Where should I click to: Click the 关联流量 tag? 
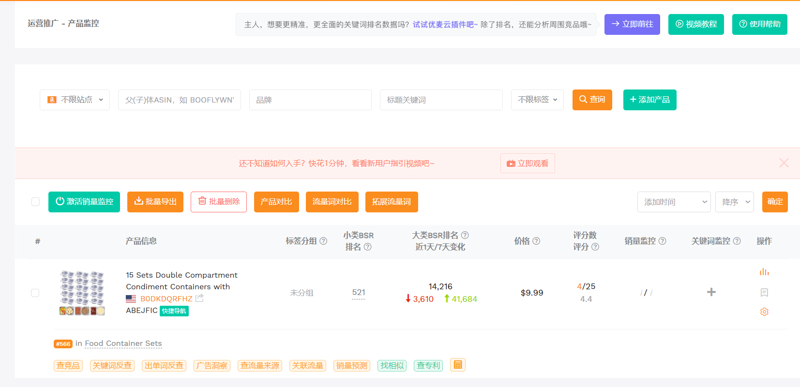[308, 366]
